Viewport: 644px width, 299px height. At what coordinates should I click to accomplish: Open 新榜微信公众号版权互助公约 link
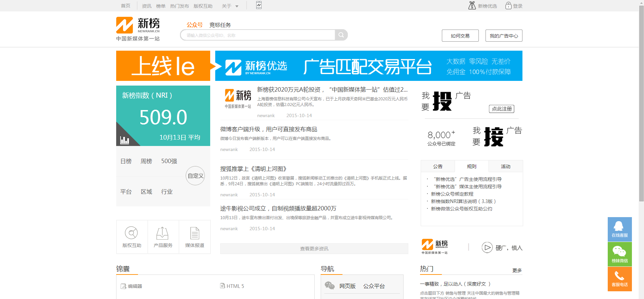(x=462, y=209)
